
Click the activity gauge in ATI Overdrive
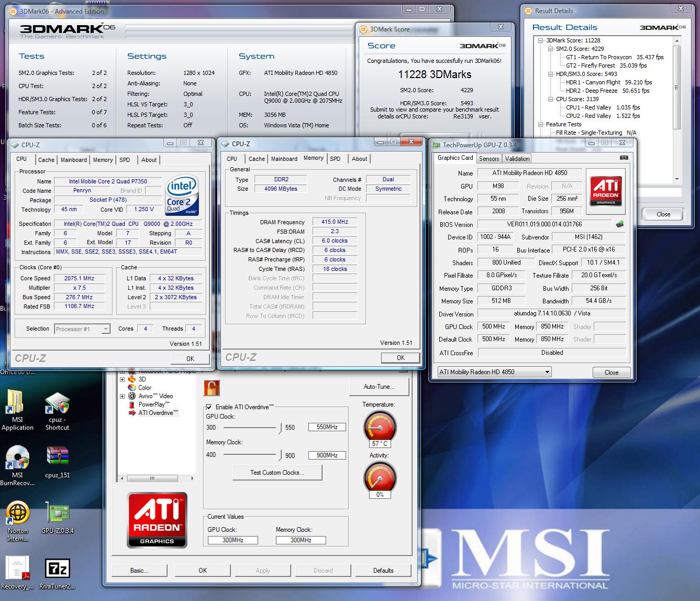pos(380,478)
